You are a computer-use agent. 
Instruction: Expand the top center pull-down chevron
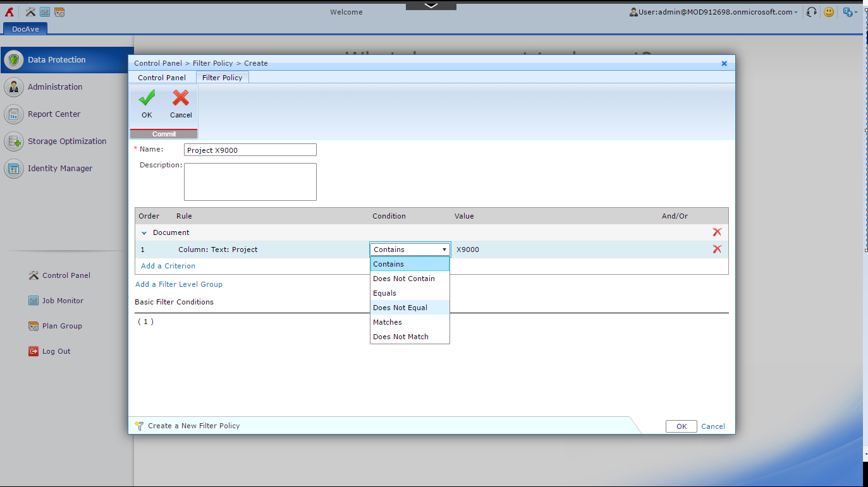[x=431, y=5]
